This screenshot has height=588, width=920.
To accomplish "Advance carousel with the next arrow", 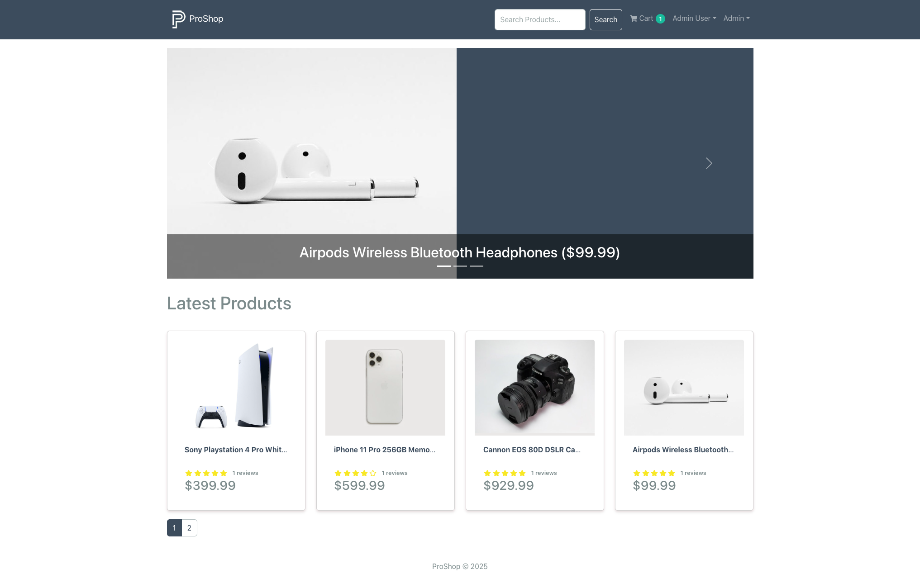I will 709,163.
